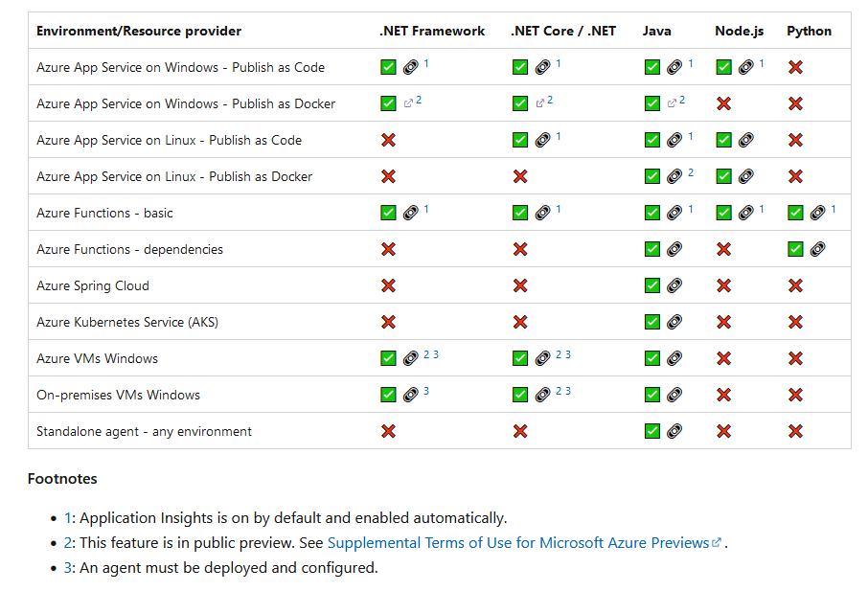Click the .NET Core link icon in Azure VMs Windows row
This screenshot has height=591, width=868.
click(542, 358)
